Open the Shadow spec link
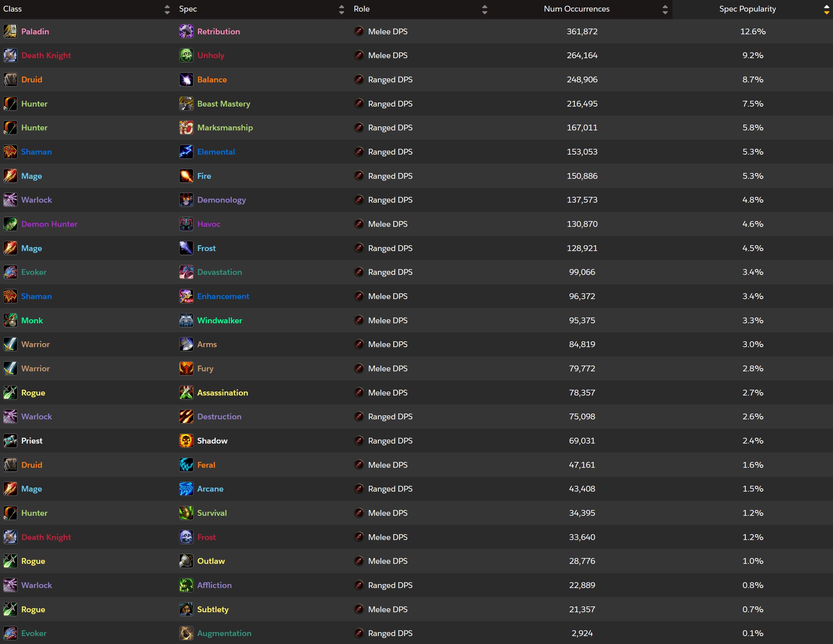The width and height of the screenshot is (833, 644). (x=212, y=441)
